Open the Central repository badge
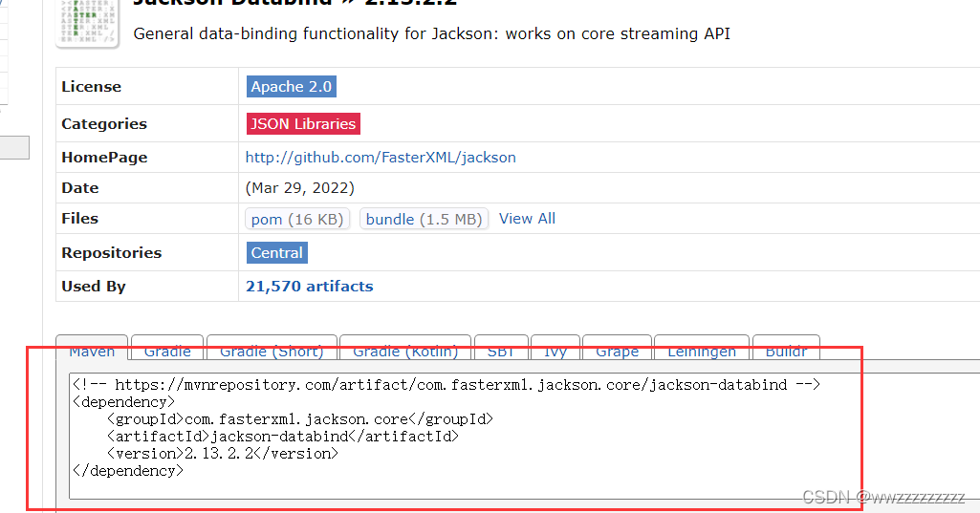This screenshot has height=513, width=980. point(277,252)
